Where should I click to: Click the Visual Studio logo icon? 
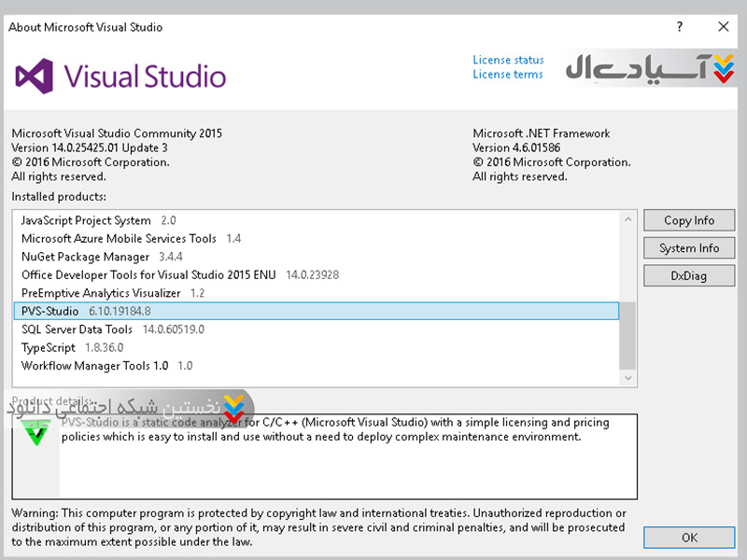35,75
